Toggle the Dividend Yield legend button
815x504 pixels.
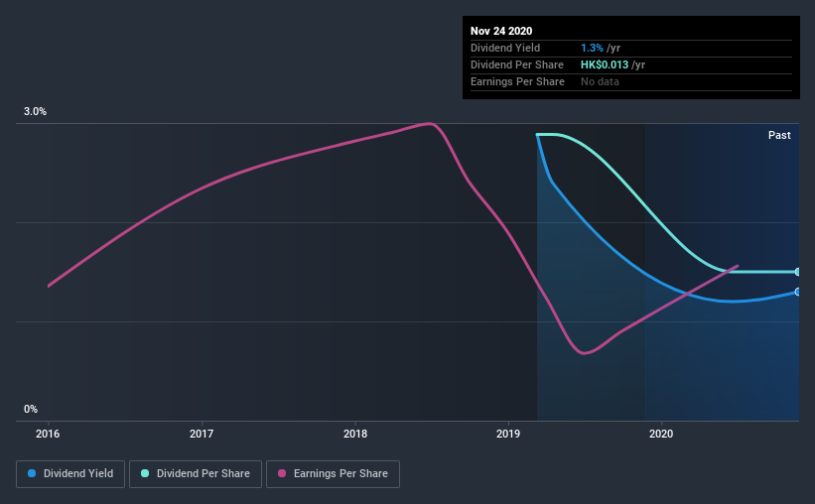pyautogui.click(x=70, y=474)
